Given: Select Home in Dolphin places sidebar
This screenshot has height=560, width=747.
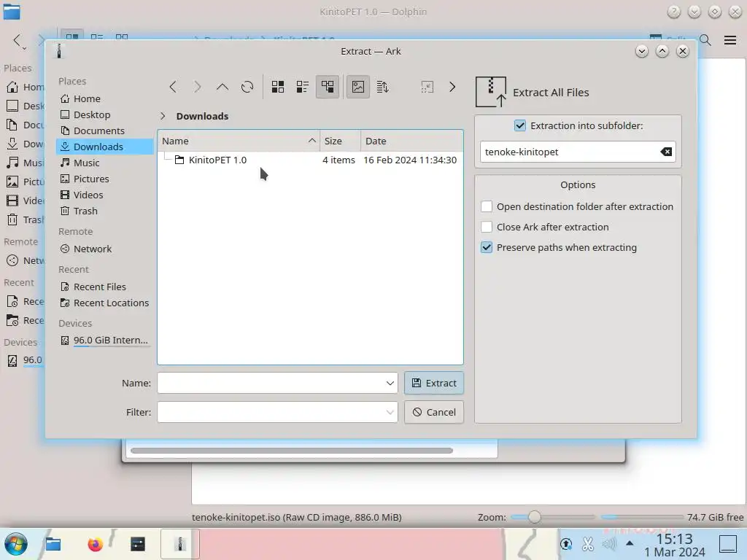Looking at the screenshot, I should click(24, 87).
